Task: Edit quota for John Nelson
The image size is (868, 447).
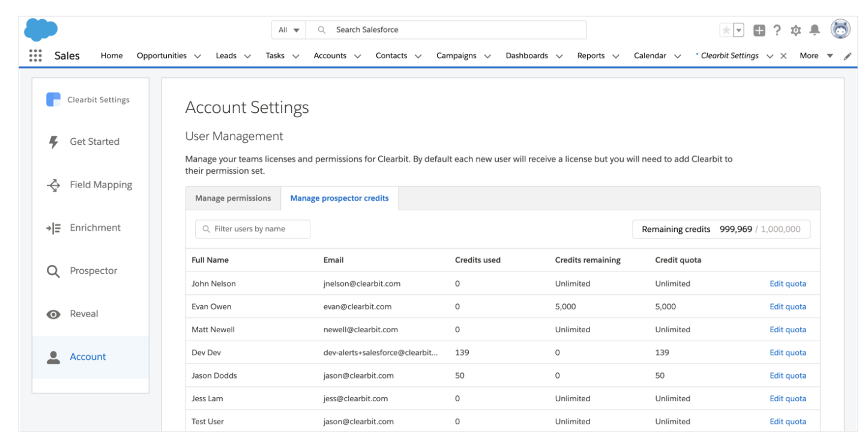Action: coord(788,284)
